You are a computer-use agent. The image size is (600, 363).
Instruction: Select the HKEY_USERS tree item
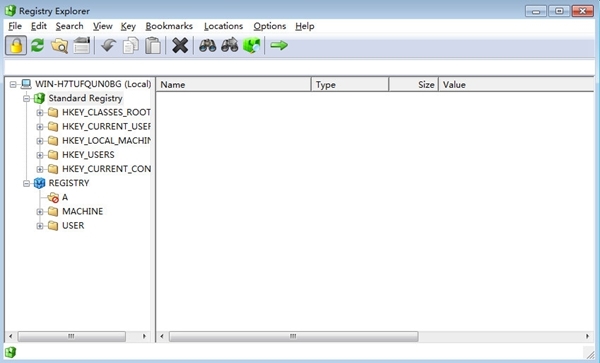[x=88, y=155]
